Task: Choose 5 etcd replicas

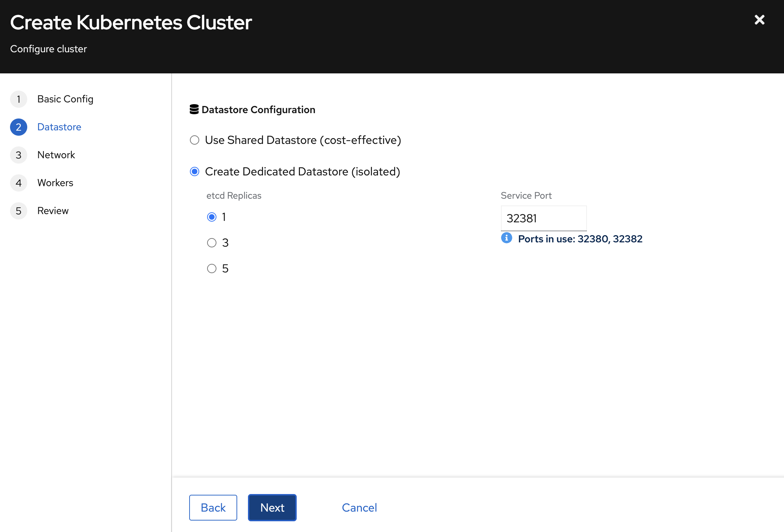Action: [212, 269]
